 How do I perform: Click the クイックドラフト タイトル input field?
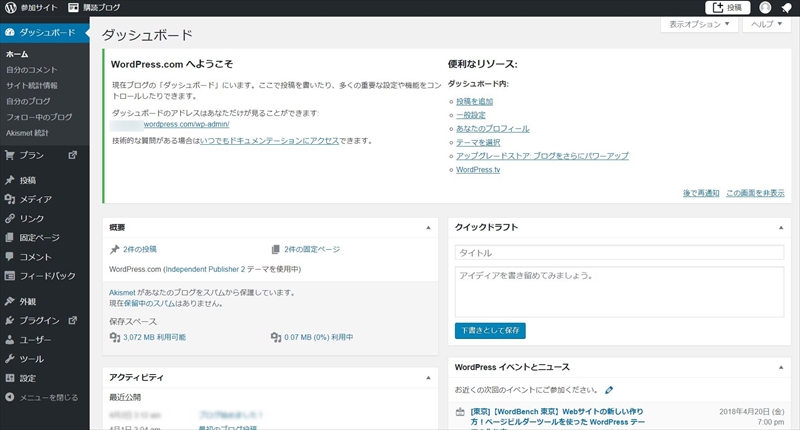(619, 252)
